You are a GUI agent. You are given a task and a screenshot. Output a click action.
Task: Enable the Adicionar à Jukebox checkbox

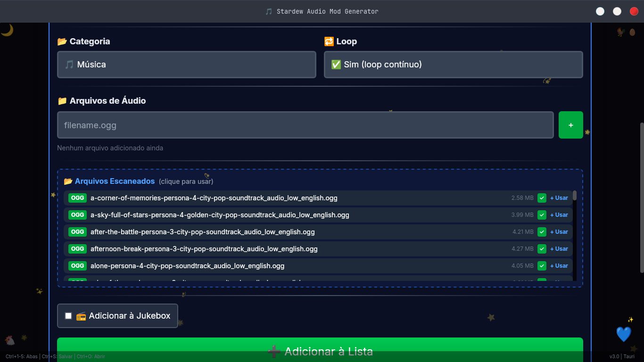click(68, 316)
